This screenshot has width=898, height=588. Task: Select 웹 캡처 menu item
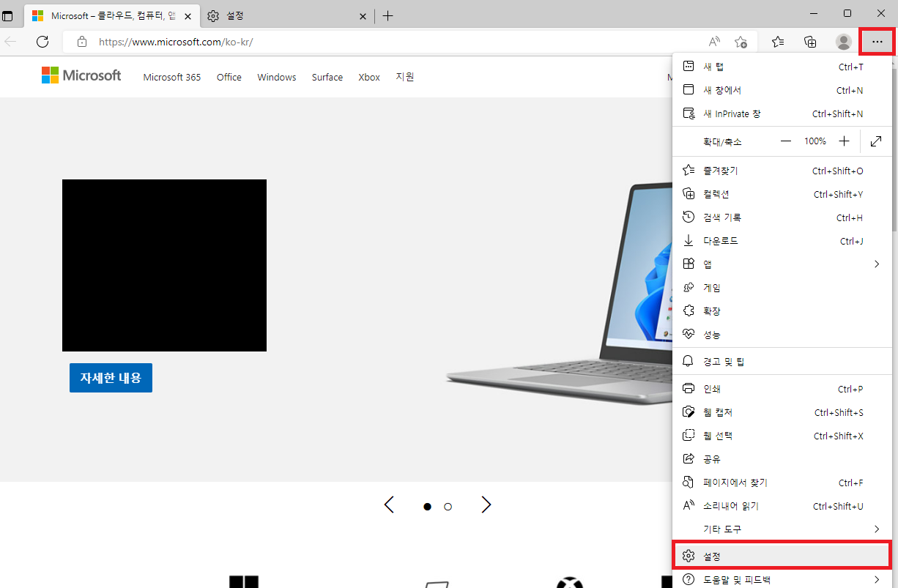click(782, 412)
